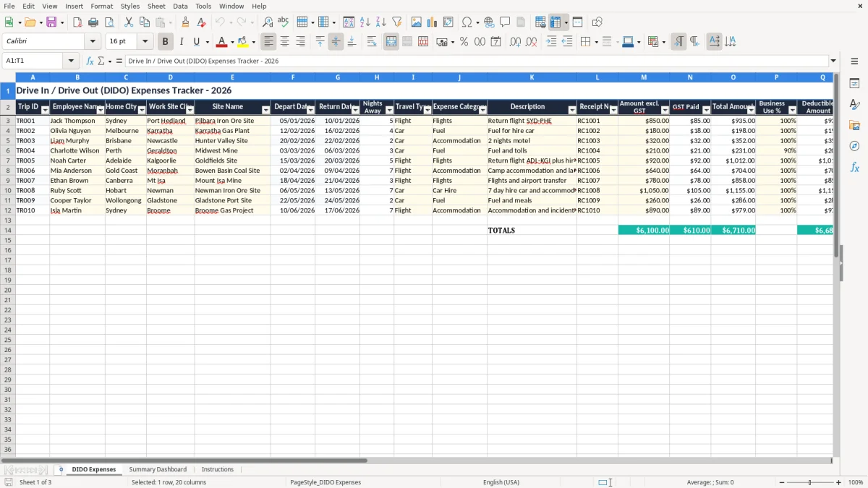This screenshot has width=868, height=488.
Task: Toggle Merge and Center Cells
Action: [391, 42]
